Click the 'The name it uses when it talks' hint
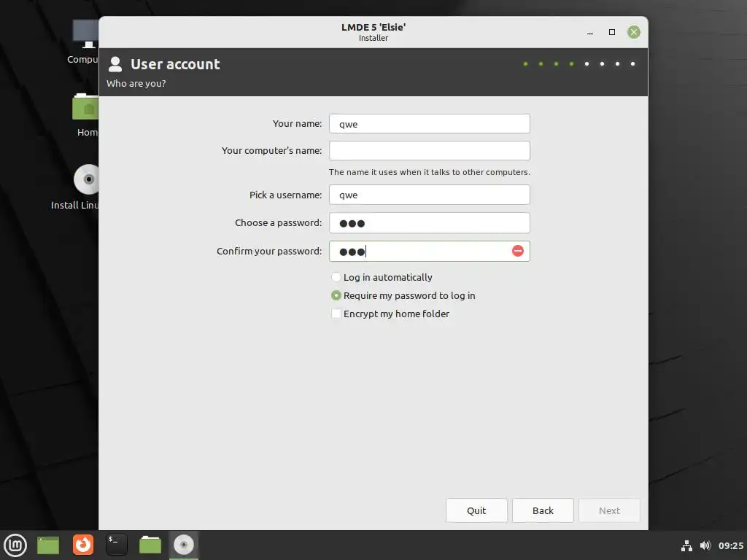The image size is (747, 560). coord(429,172)
